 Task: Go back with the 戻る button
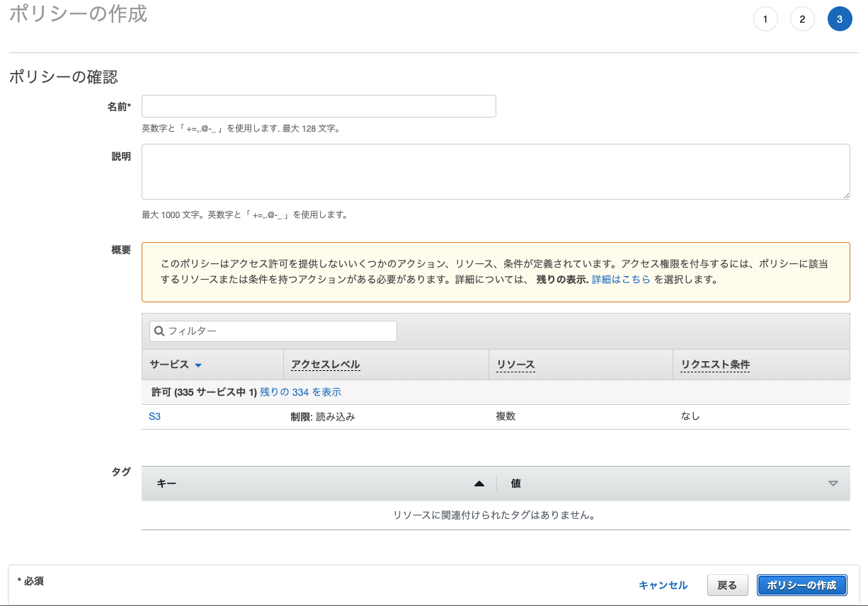tap(727, 585)
